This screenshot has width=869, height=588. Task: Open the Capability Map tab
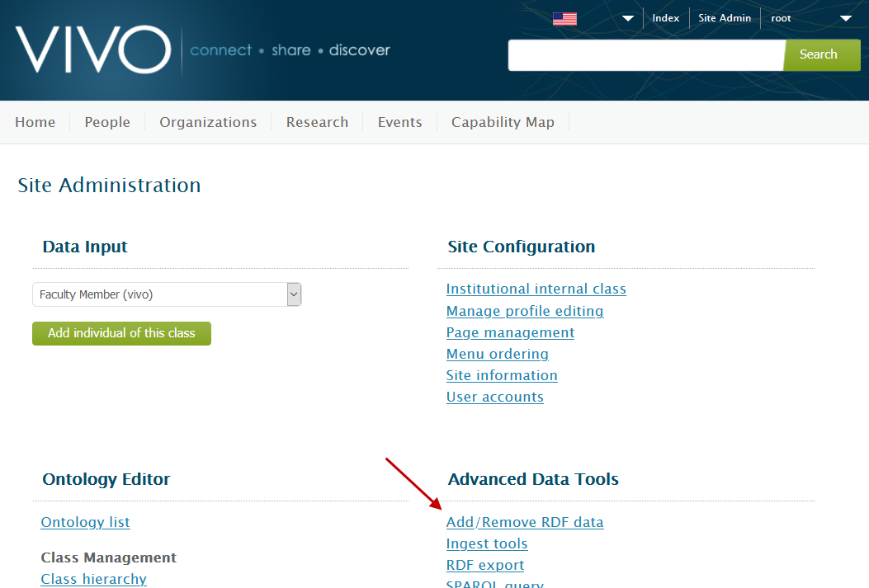[x=503, y=122]
